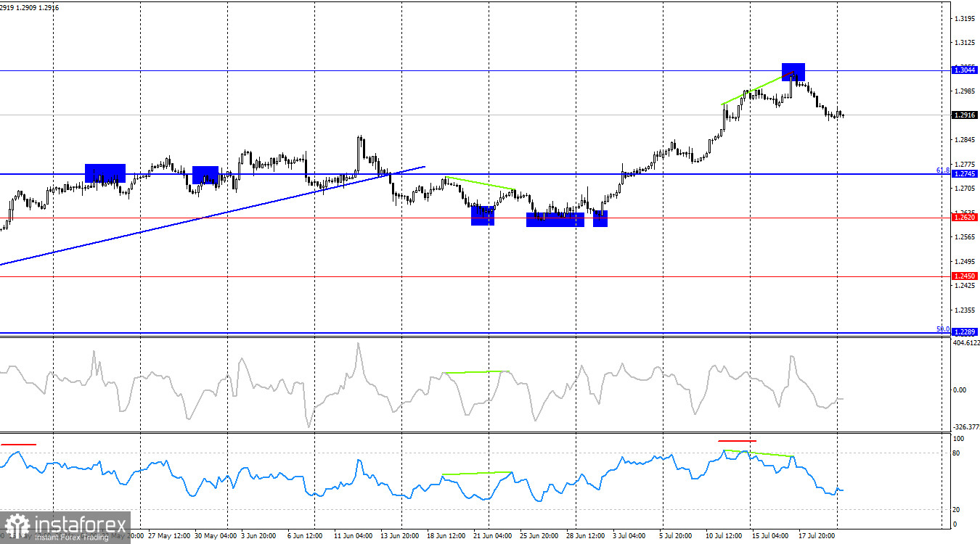This screenshot has width=980, height=544.
Task: Select the 1.2355 price axis value
Action: pyautogui.click(x=965, y=310)
